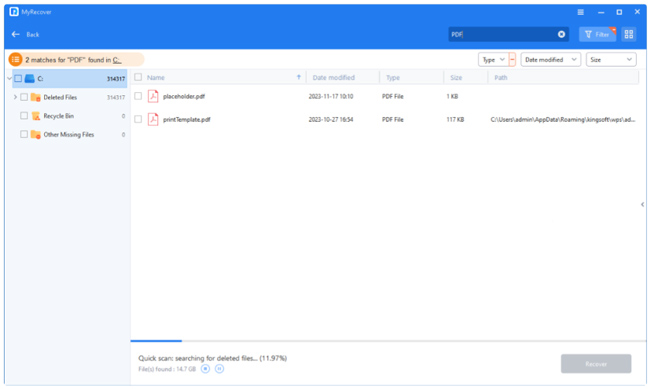
Task: Sort by the Path column header
Action: (501, 78)
